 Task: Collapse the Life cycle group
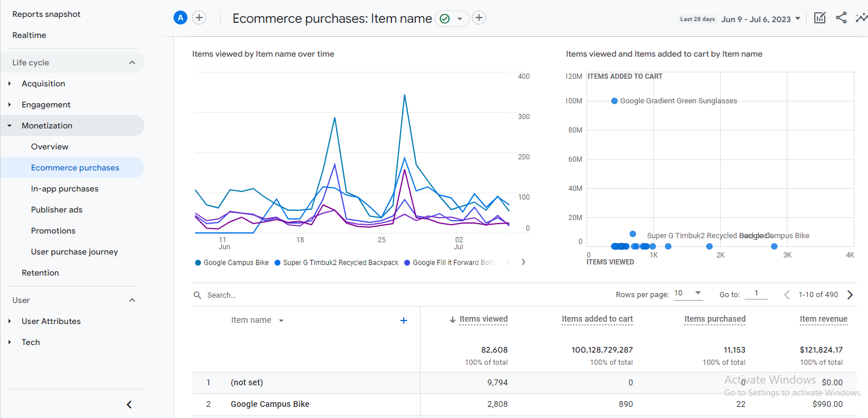(x=132, y=62)
